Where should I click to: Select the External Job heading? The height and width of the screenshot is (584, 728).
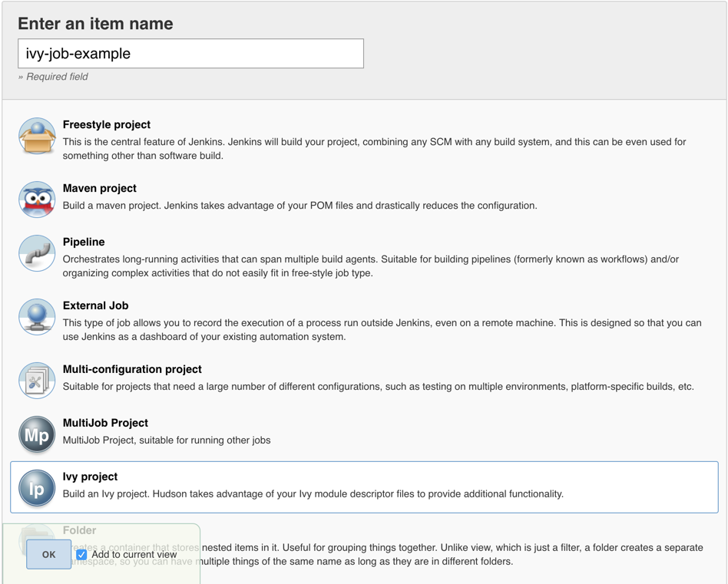[95, 305]
